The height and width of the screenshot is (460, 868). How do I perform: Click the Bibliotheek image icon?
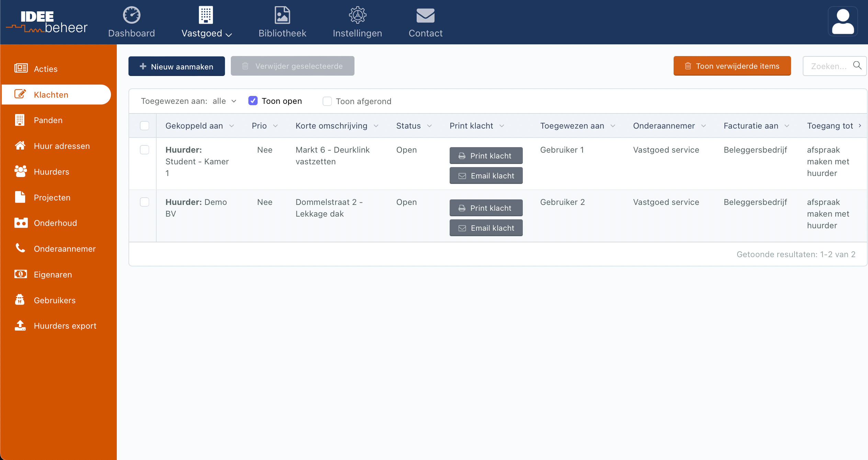pos(282,15)
